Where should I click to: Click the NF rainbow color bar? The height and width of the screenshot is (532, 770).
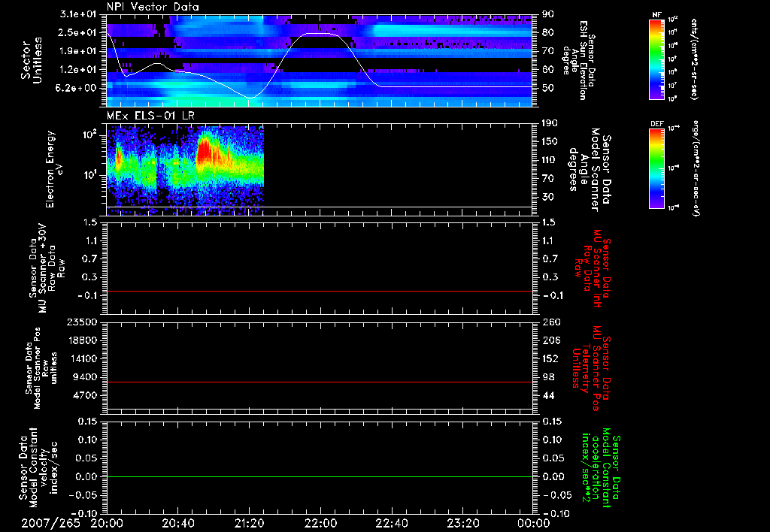pos(656,59)
